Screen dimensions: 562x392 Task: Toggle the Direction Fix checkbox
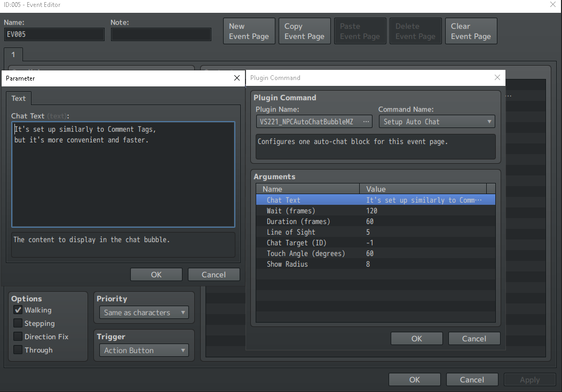(18, 337)
